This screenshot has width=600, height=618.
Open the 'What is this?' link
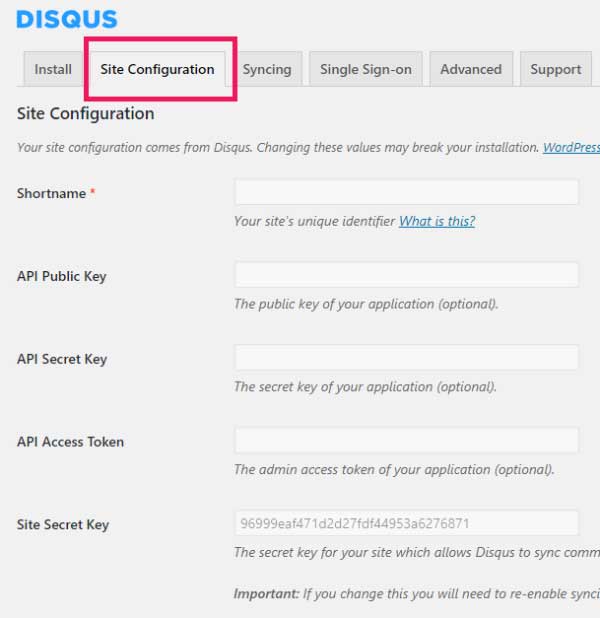click(x=437, y=221)
